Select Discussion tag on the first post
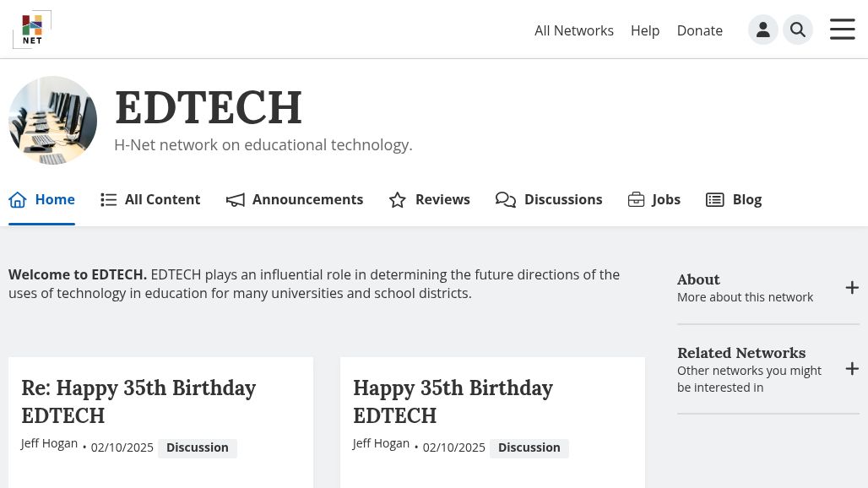868x488 pixels. tap(197, 447)
